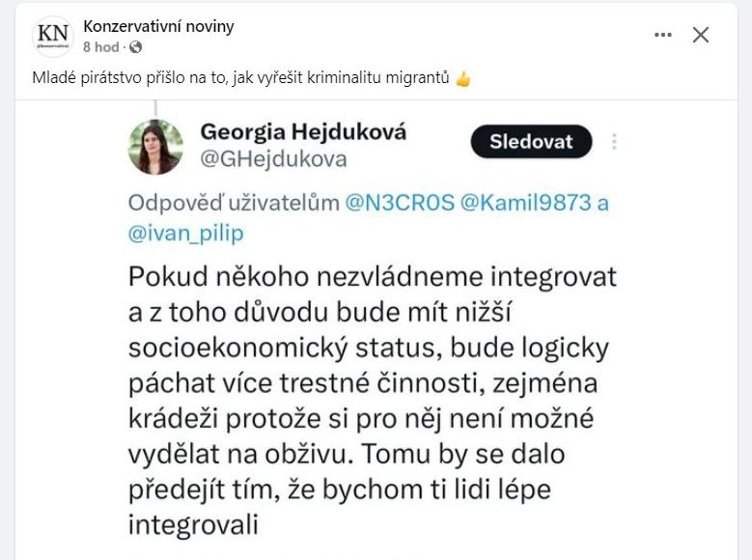752x560 pixels.
Task: Open the Konzervativní noviny page name link
Action: click(158, 26)
